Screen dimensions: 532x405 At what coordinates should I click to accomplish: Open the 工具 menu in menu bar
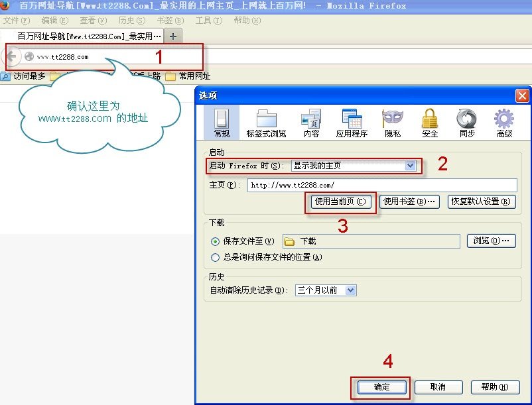pos(207,21)
